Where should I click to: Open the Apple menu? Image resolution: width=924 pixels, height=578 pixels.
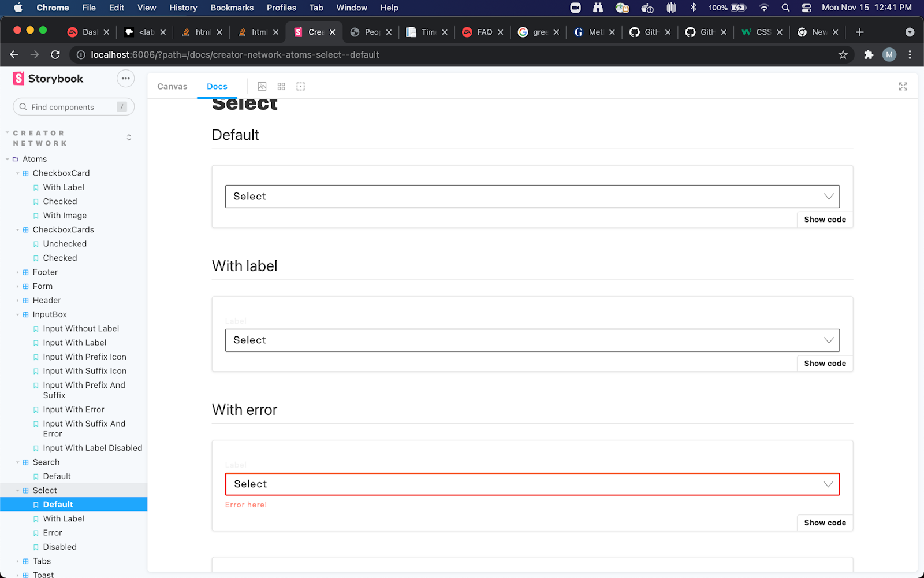[x=18, y=8]
